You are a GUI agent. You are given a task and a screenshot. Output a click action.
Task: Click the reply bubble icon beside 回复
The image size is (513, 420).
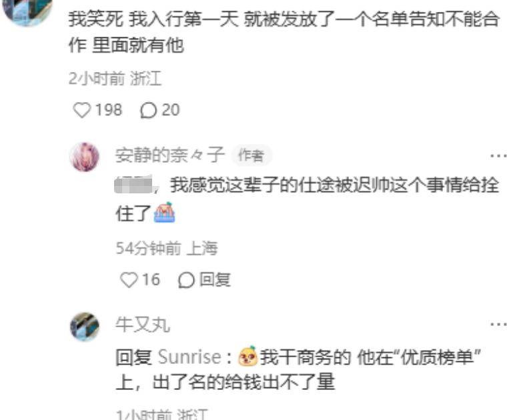186,280
